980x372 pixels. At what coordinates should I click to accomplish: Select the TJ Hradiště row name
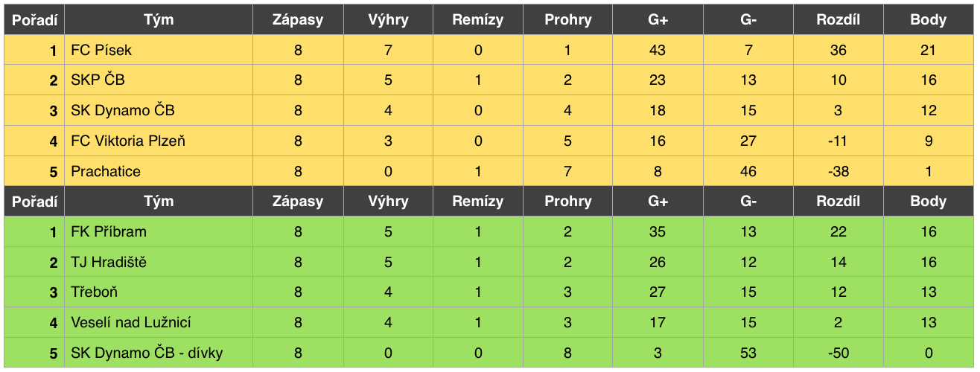tap(158, 262)
